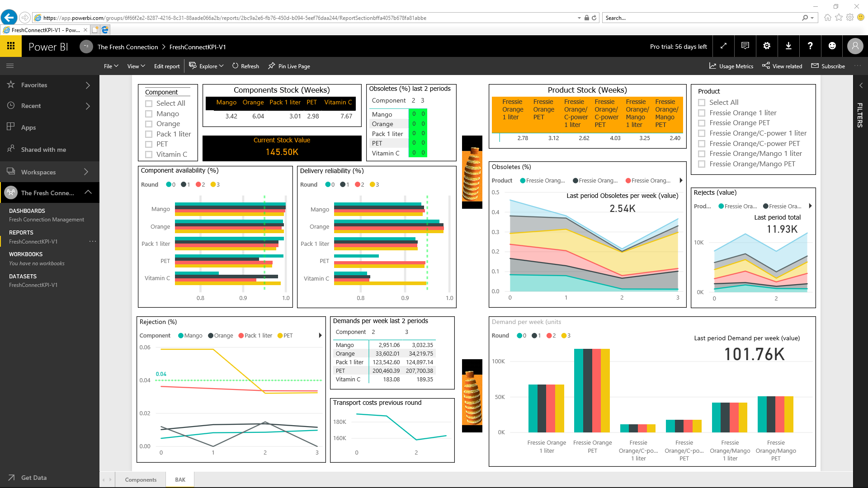Image resolution: width=868 pixels, height=488 pixels.
Task: Switch to the BAK page tab
Action: click(180, 480)
